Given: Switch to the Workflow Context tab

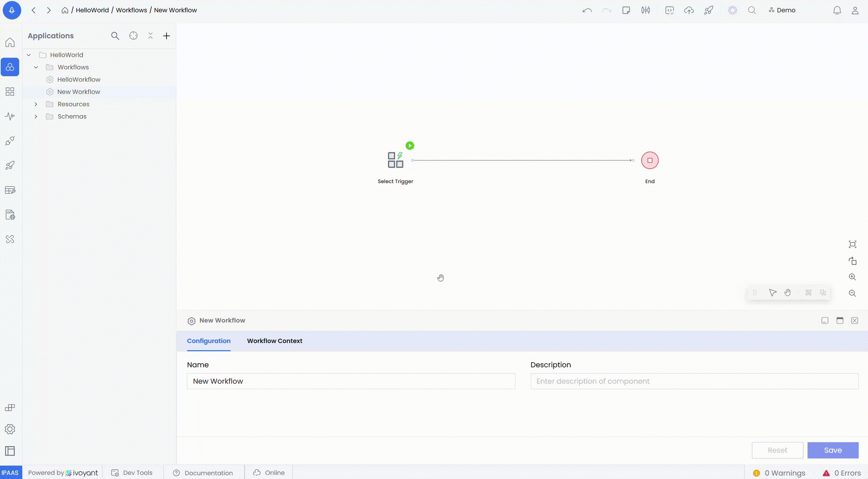Looking at the screenshot, I should (274, 341).
